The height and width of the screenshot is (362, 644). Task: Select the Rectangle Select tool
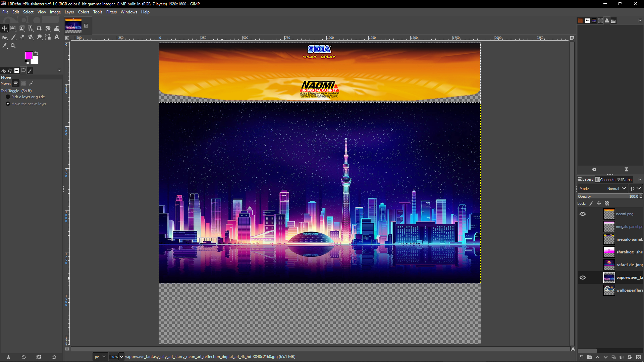click(13, 28)
